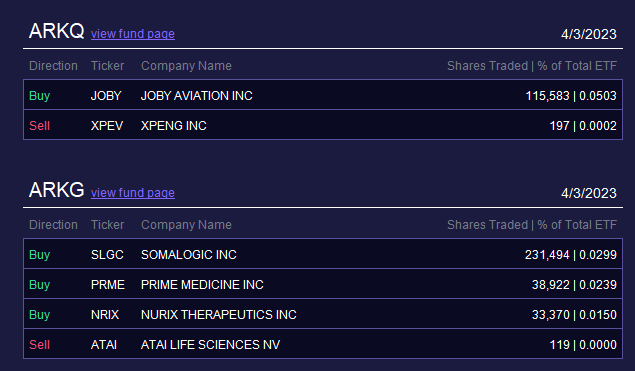Click the 4/3/2023 date beside ARKQ
Screen dimensions: 635x371
point(588,34)
